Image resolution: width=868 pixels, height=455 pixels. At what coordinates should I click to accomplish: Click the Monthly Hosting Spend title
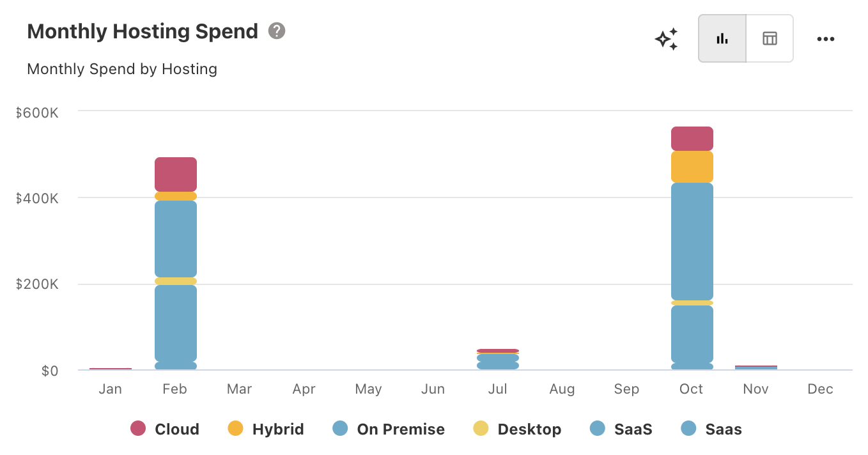[143, 31]
